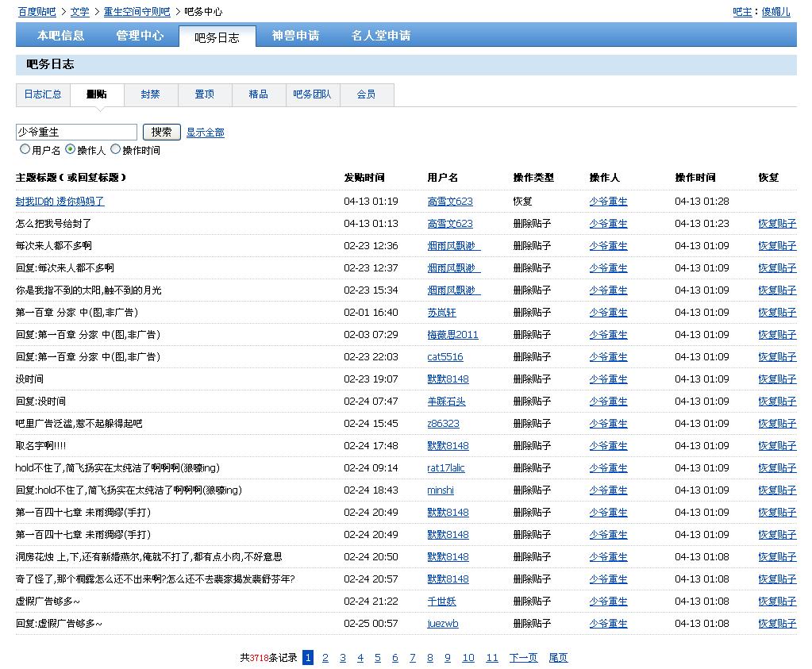The image size is (812, 669).
Task: Open user z86323 profile
Action: (x=443, y=424)
